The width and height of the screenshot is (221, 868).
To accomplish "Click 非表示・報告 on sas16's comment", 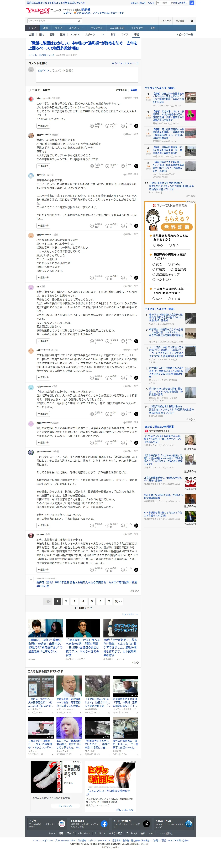I will pos(131,534).
